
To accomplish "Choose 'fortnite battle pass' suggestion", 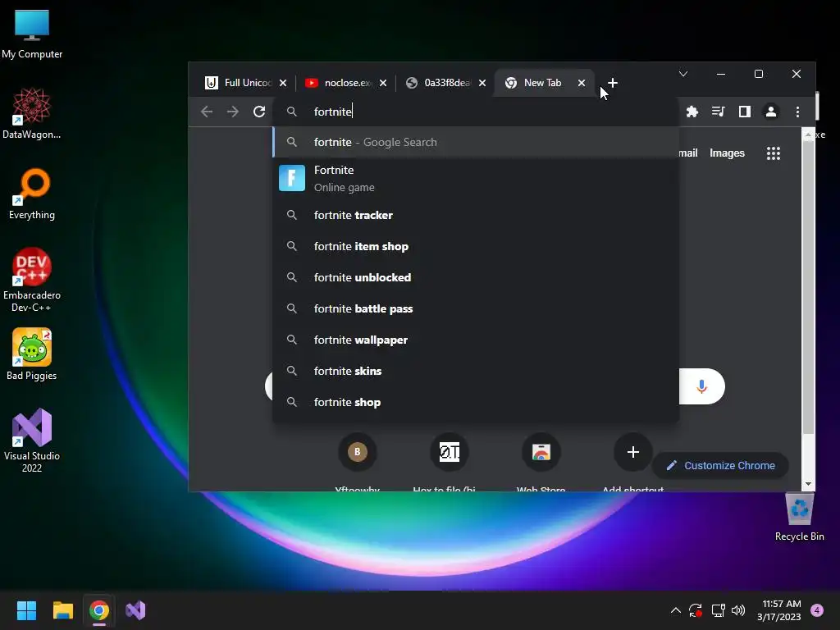I will [x=476, y=308].
